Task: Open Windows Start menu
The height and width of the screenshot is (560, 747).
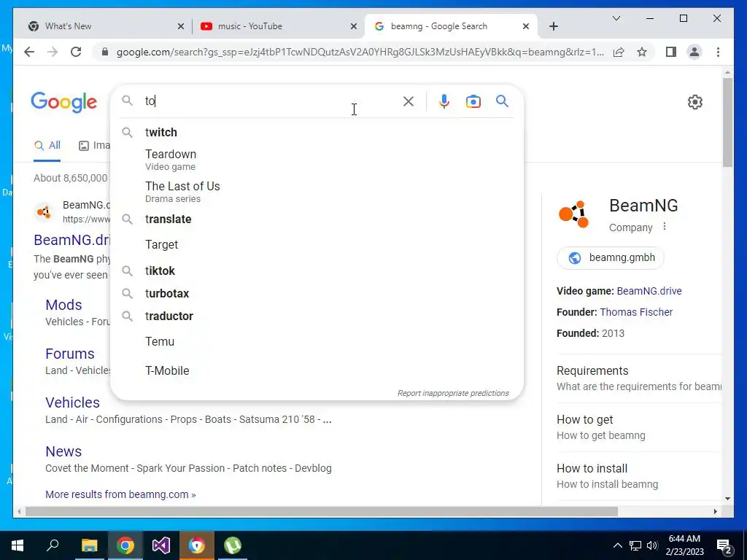Action: 18,545
